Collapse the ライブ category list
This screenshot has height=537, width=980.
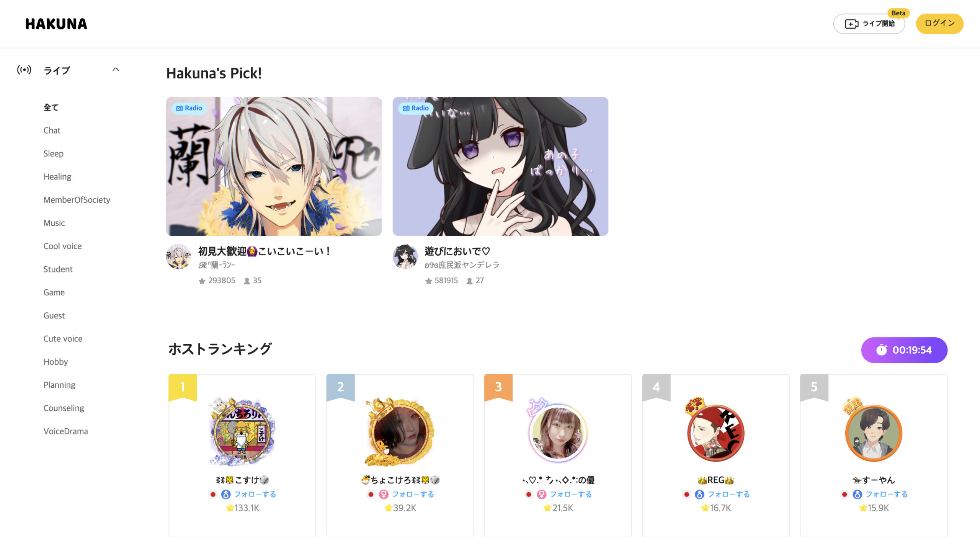point(116,70)
